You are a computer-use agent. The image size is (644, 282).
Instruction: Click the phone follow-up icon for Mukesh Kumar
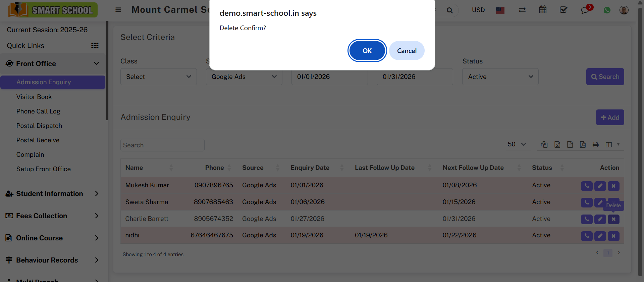point(586,186)
